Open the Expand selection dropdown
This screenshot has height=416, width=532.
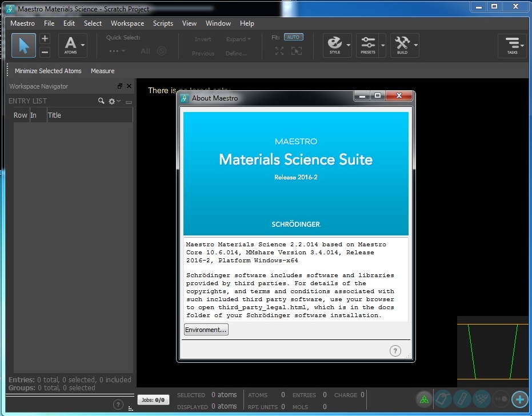[238, 39]
